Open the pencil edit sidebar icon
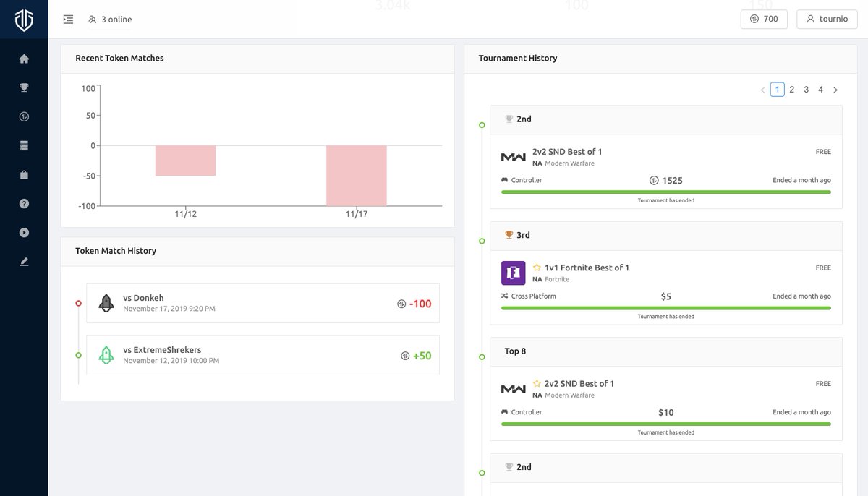Image resolution: width=868 pixels, height=496 pixels. [x=24, y=261]
